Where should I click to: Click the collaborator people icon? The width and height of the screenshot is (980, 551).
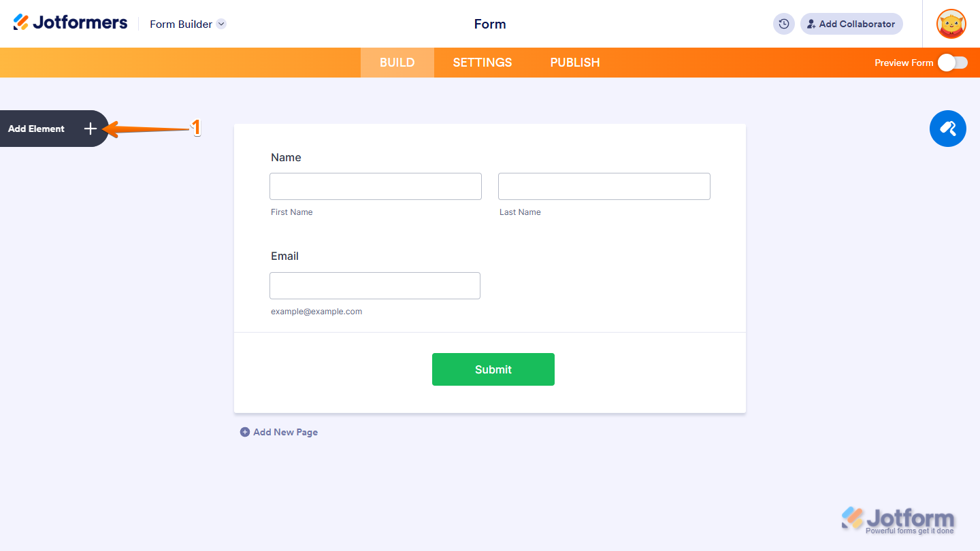click(811, 24)
